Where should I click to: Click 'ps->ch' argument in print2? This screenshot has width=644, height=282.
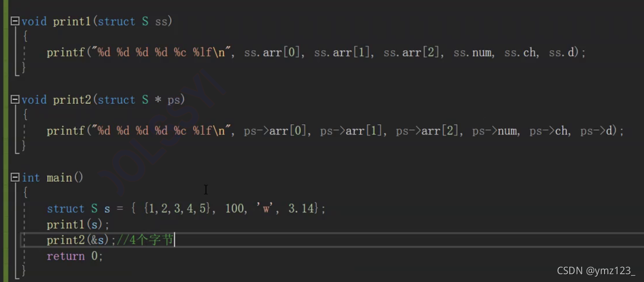(x=549, y=131)
